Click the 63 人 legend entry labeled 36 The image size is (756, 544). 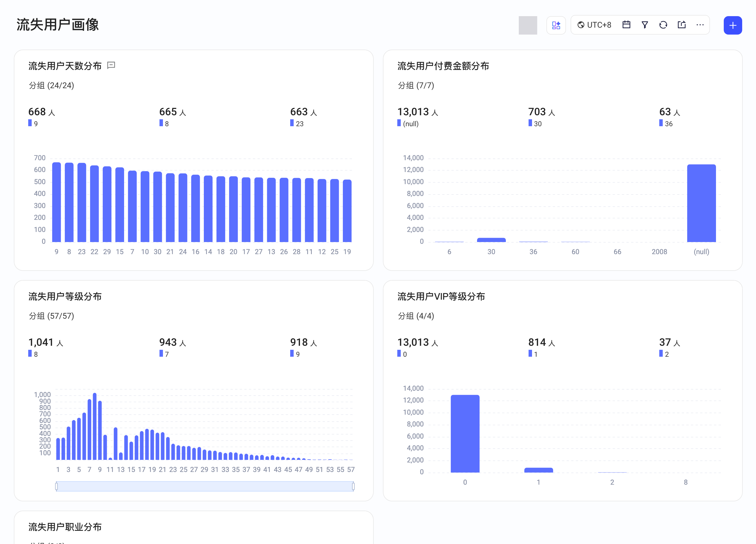pos(669,116)
